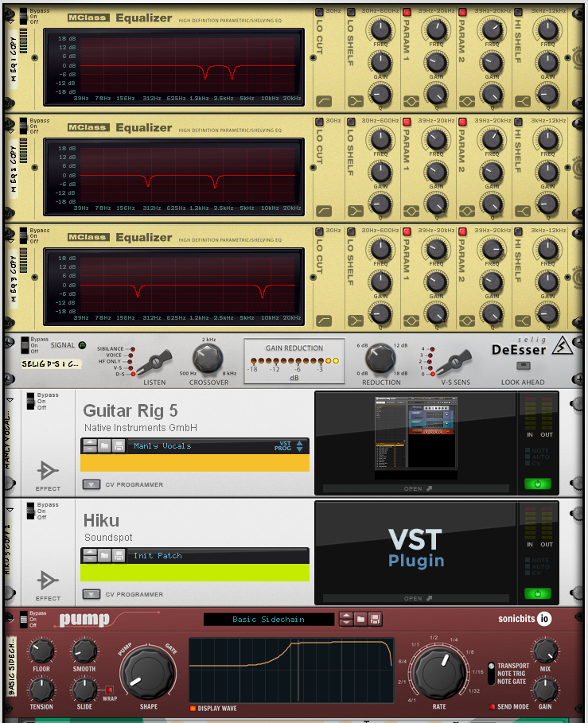Screen dimensions: 588x723
Task: Click the Pump save patch disk icon
Action: tap(375, 619)
